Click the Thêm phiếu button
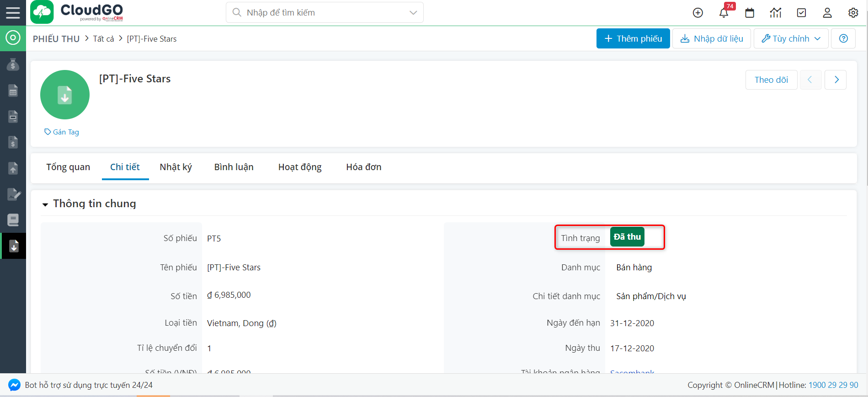868x397 pixels. coord(633,39)
